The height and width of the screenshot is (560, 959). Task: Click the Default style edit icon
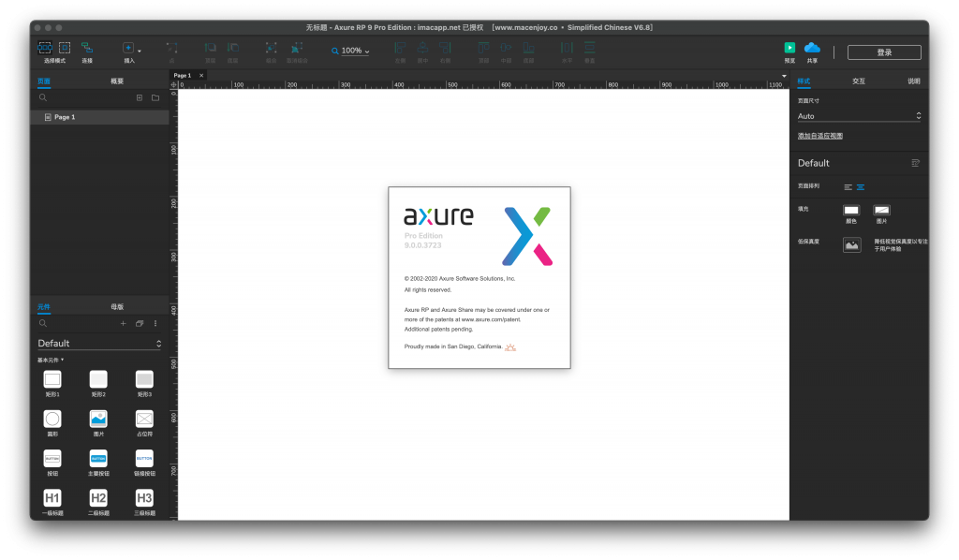[x=916, y=163]
